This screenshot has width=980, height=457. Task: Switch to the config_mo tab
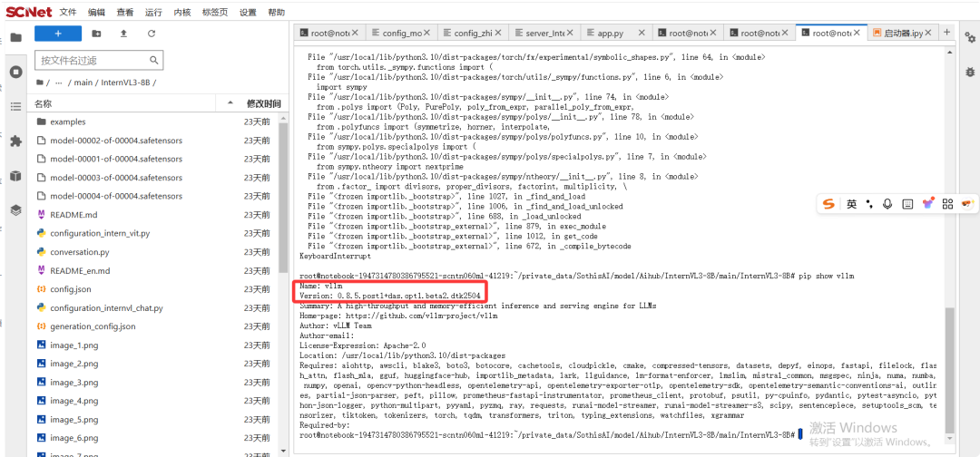click(x=400, y=33)
